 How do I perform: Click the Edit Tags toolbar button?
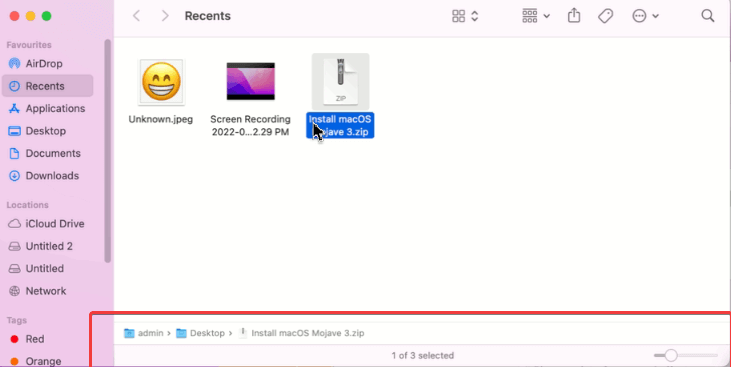click(605, 16)
